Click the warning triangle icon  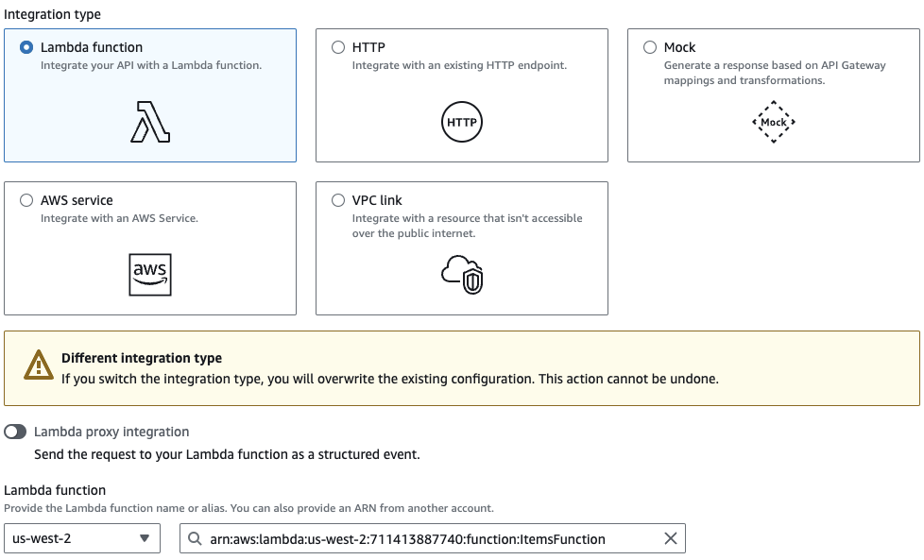point(38,365)
